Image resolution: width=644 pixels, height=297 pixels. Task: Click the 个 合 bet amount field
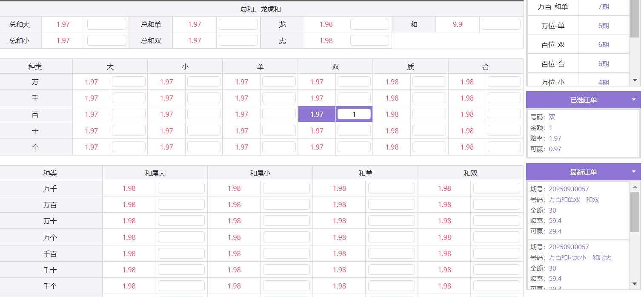coord(504,147)
